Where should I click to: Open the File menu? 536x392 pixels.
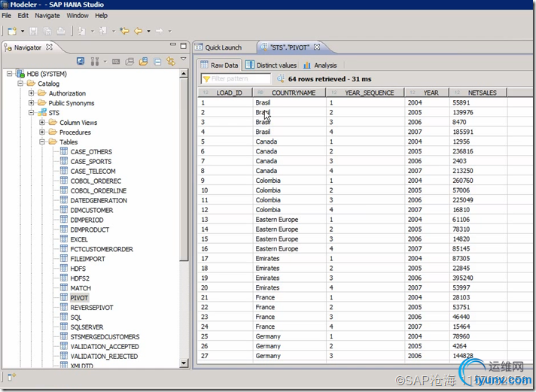pyautogui.click(x=7, y=15)
